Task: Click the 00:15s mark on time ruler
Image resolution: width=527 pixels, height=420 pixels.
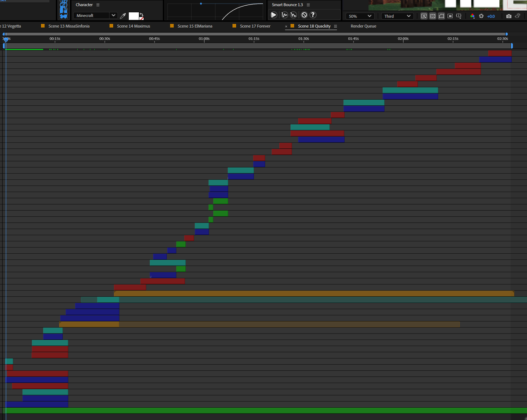Action: point(55,39)
